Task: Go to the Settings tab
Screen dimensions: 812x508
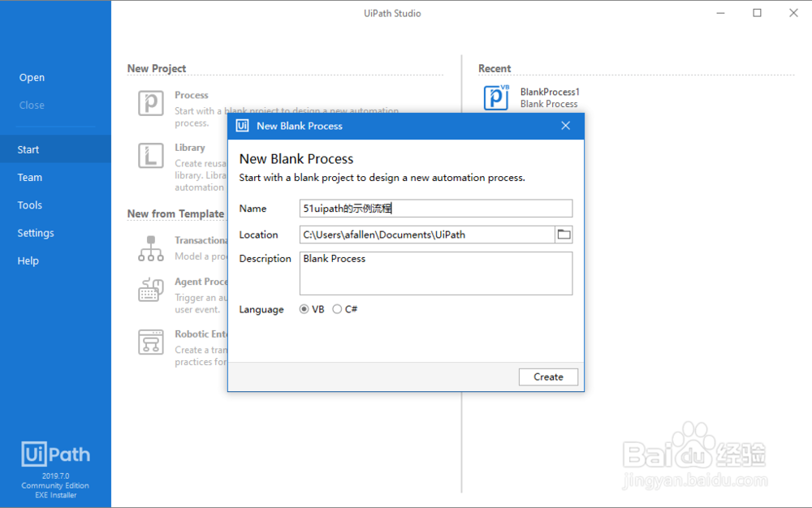Action: point(36,233)
